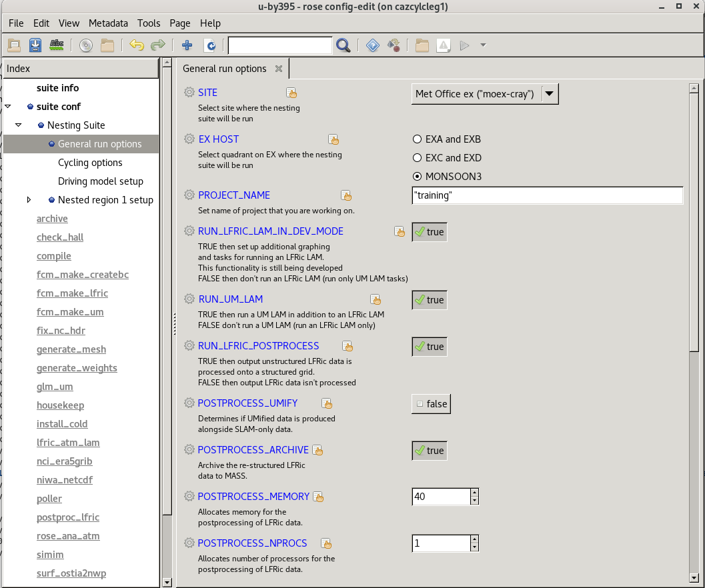Click the toolbar icon left of second folder
This screenshot has height=588, width=705.
coord(394,45)
